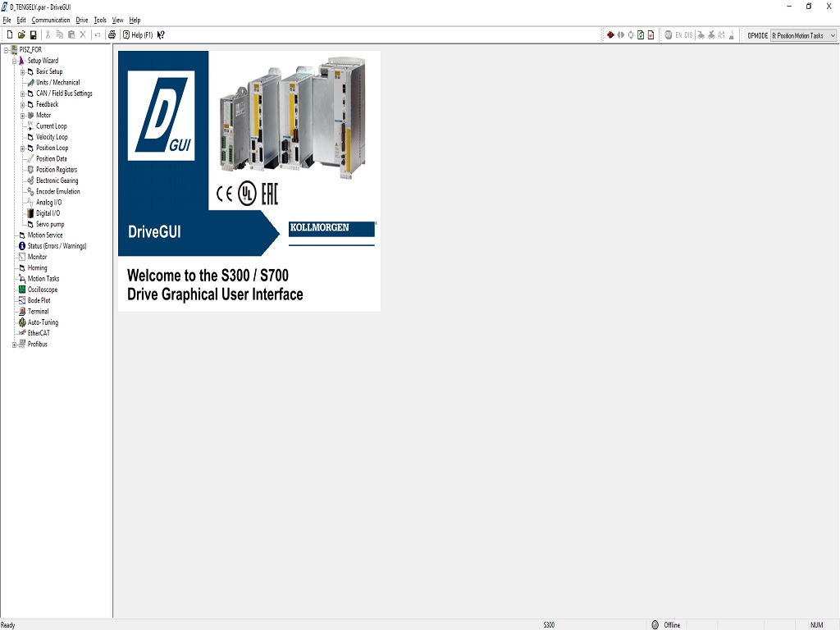
Task: Click the Cut scissors icon in the toolbar
Action: click(48, 34)
